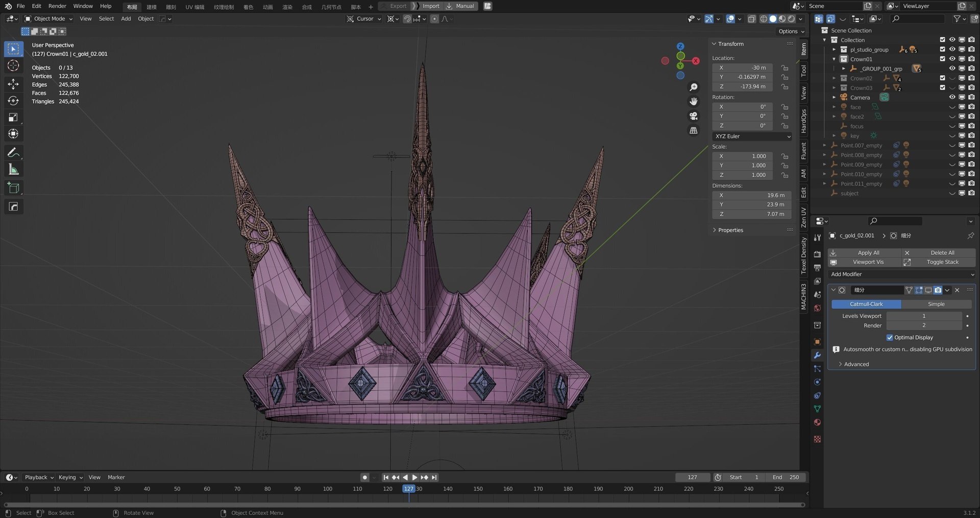Pin the c_gold_02.001 properties panel

point(970,236)
